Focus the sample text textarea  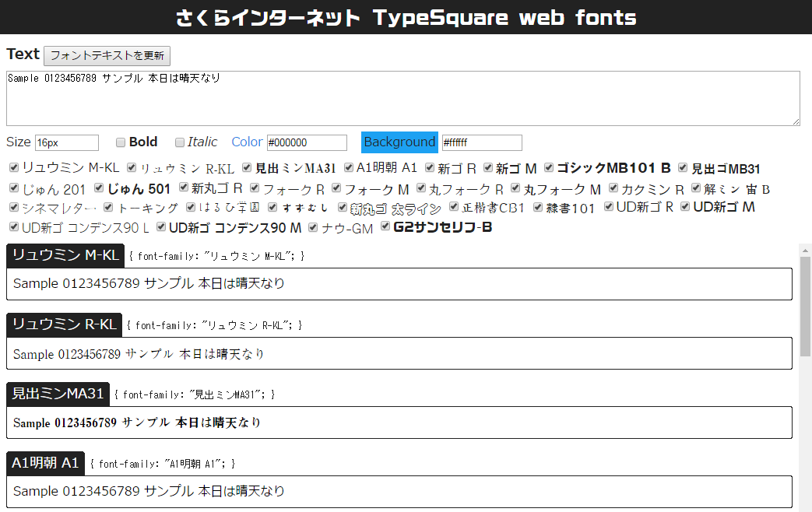(403, 98)
